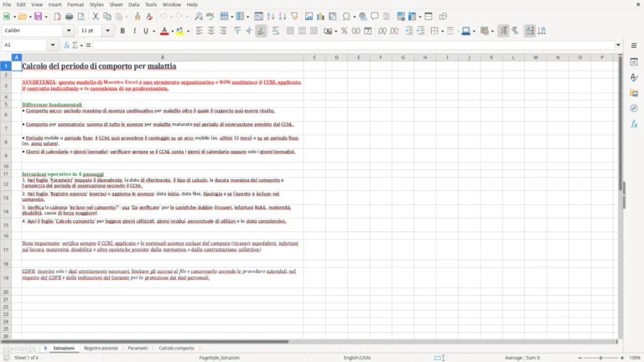Expand the formula bar arrow
The height and width of the screenshot is (362, 644).
(618, 45)
